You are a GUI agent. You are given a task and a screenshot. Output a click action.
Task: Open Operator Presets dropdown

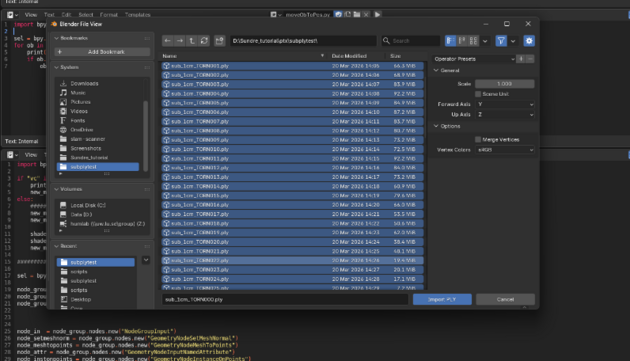coord(474,59)
